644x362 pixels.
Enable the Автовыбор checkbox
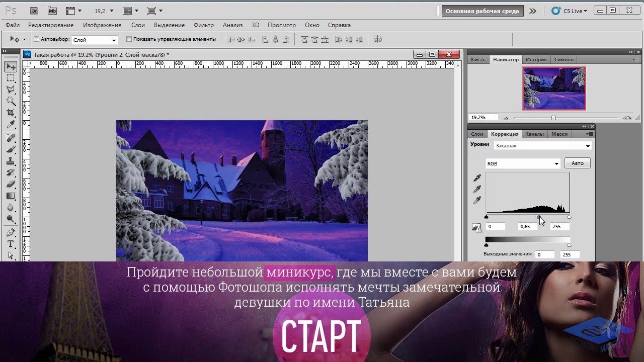point(37,39)
